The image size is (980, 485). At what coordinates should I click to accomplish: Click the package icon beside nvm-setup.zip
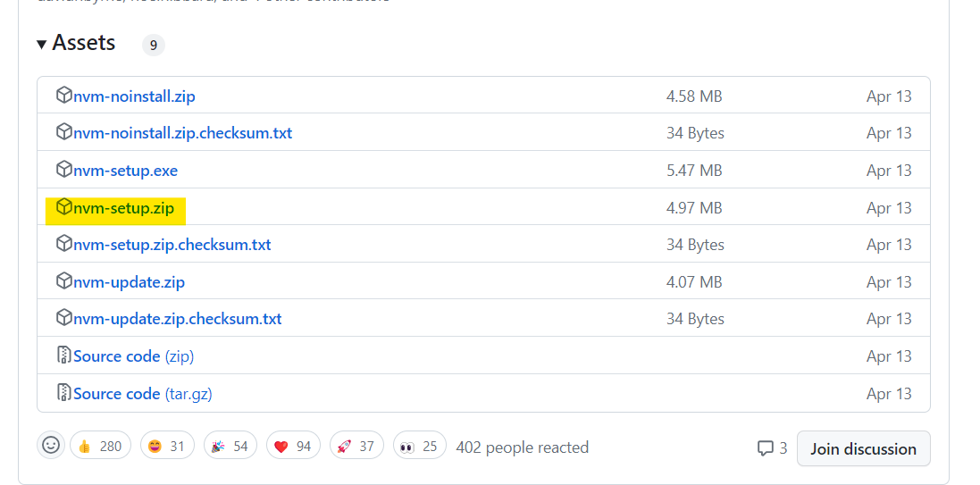pyautogui.click(x=63, y=207)
